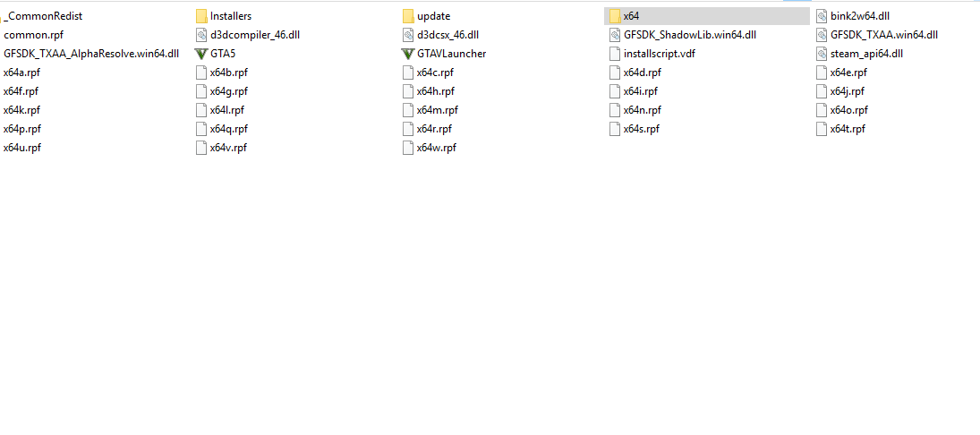This screenshot has width=980, height=435.
Task: Select the update folder icon
Action: click(408, 16)
